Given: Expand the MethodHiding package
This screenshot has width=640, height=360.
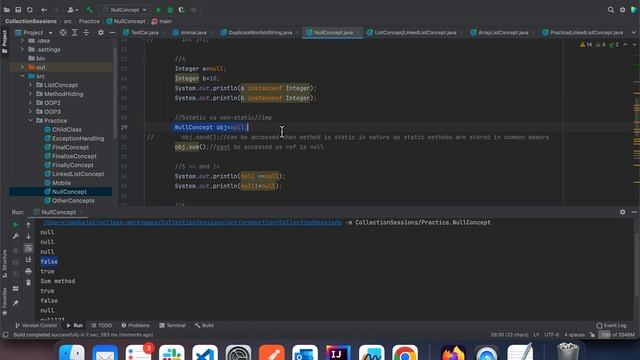Looking at the screenshot, I should (x=30, y=94).
